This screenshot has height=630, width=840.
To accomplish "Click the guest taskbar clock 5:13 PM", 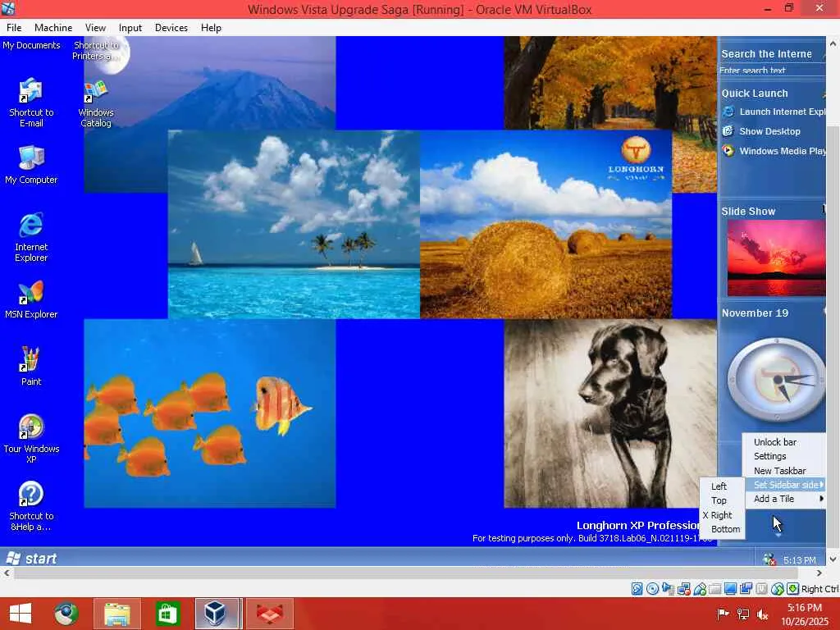I will [x=799, y=560].
